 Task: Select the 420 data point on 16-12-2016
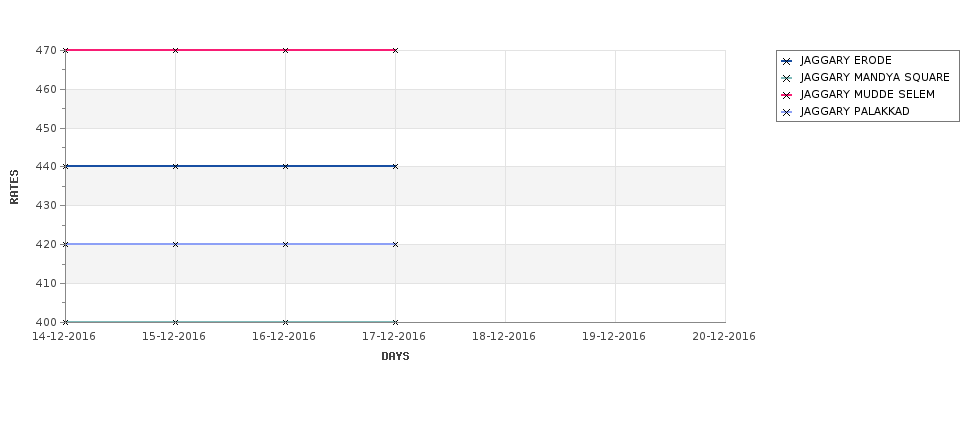[285, 244]
